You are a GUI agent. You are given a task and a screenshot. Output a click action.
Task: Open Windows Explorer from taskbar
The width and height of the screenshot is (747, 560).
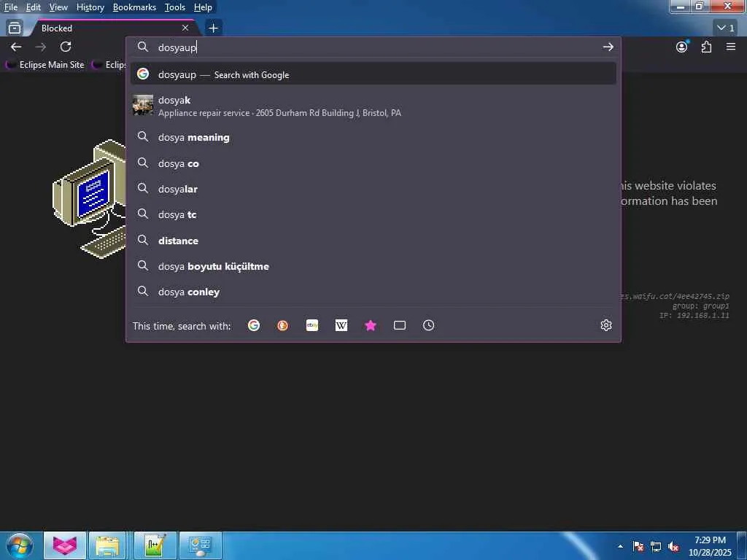108,545
